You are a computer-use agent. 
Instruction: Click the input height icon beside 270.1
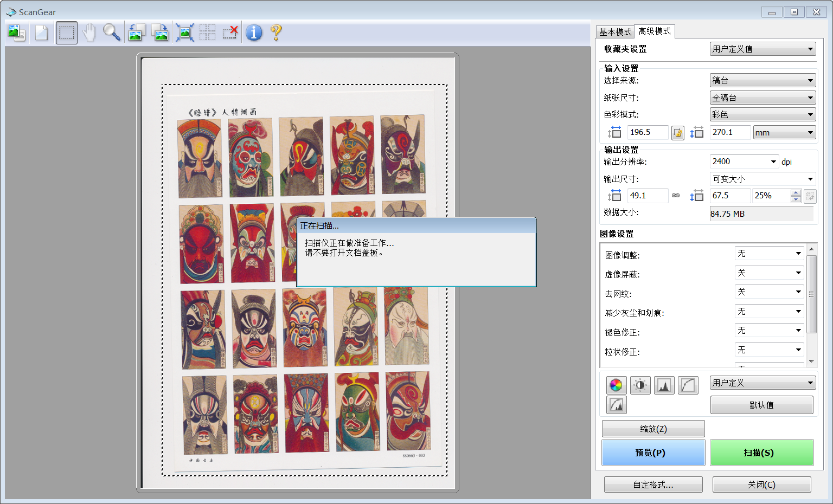click(697, 132)
